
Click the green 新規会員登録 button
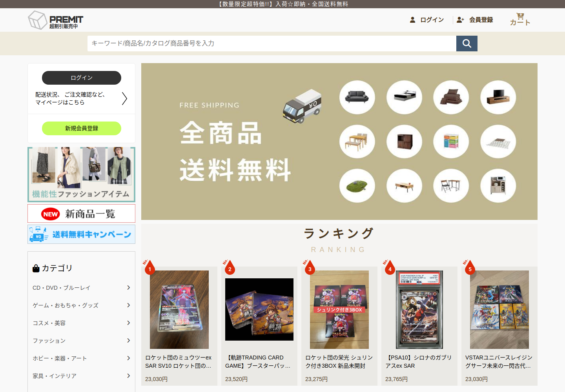click(x=82, y=128)
